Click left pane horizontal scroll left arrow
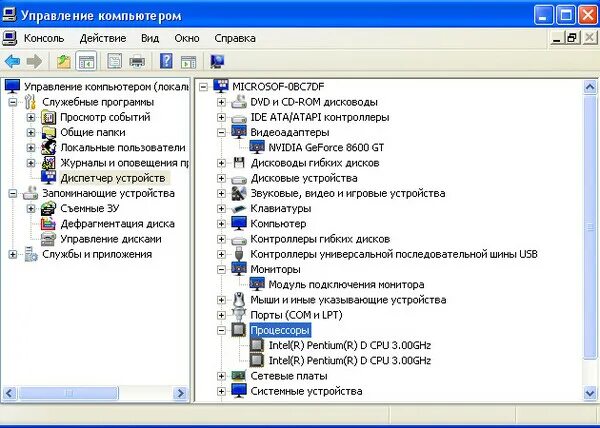The image size is (600, 428). 10,393
